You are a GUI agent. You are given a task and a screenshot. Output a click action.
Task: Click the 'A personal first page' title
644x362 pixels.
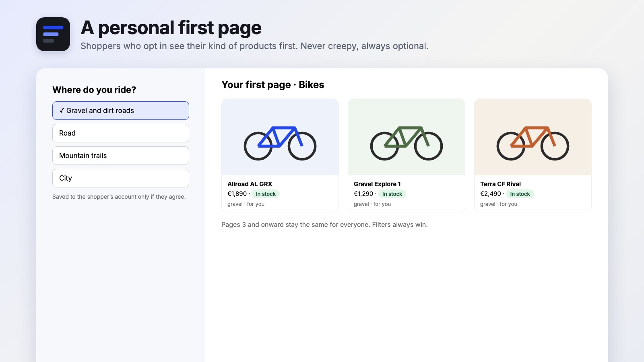tap(171, 28)
